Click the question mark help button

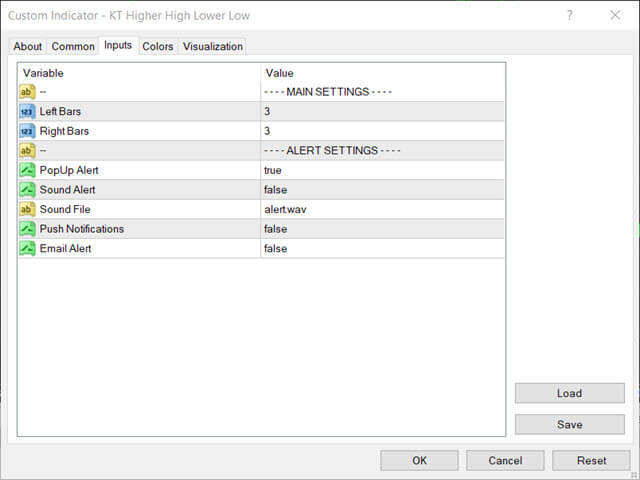point(570,16)
